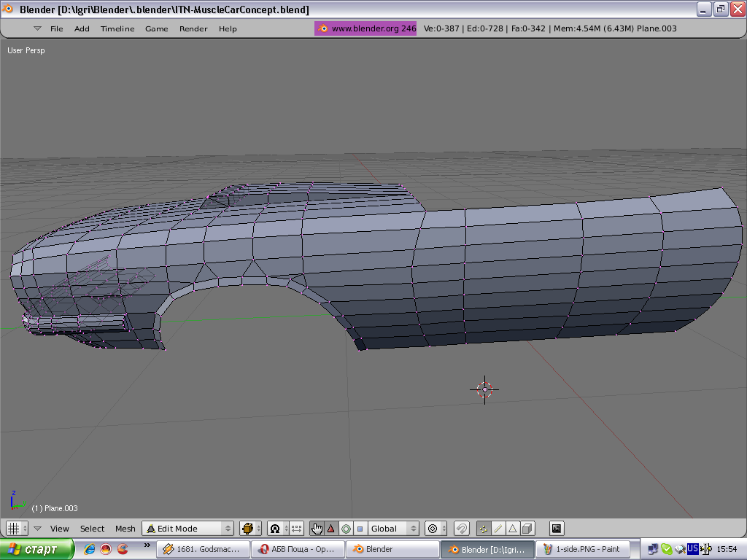The height and width of the screenshot is (560, 747).
Task: Open the draw type shading dropdown
Action: 250,529
